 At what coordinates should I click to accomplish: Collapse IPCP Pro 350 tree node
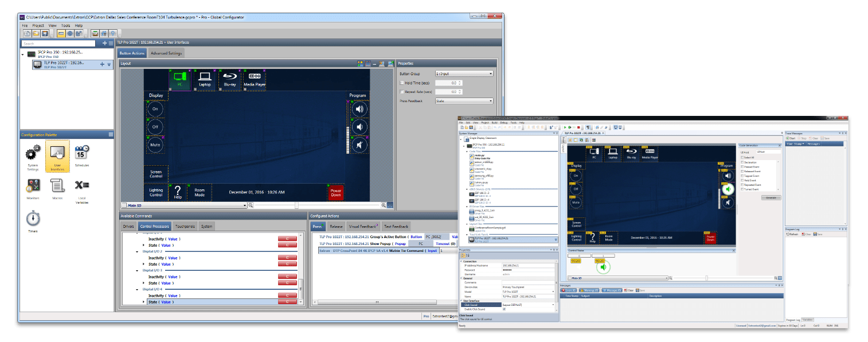click(x=23, y=55)
